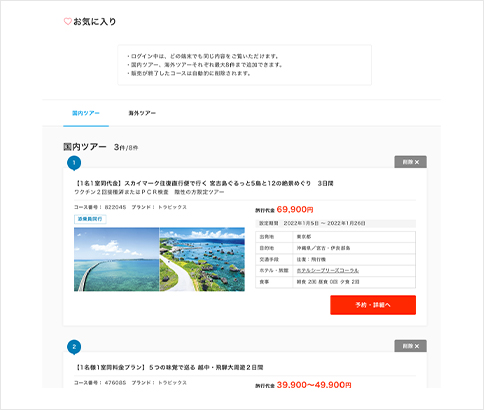This screenshot has width=484, height=410.
Task: Select the notice line about 最大8件
Action: tap(205, 65)
